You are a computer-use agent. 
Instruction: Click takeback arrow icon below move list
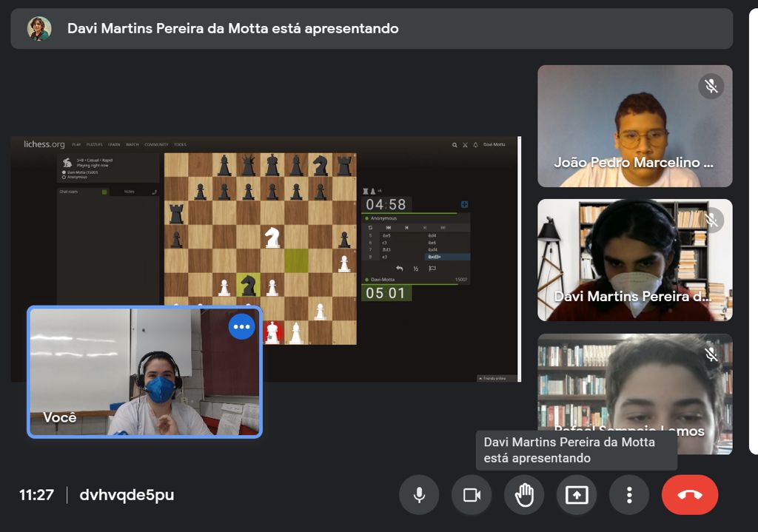[399, 269]
